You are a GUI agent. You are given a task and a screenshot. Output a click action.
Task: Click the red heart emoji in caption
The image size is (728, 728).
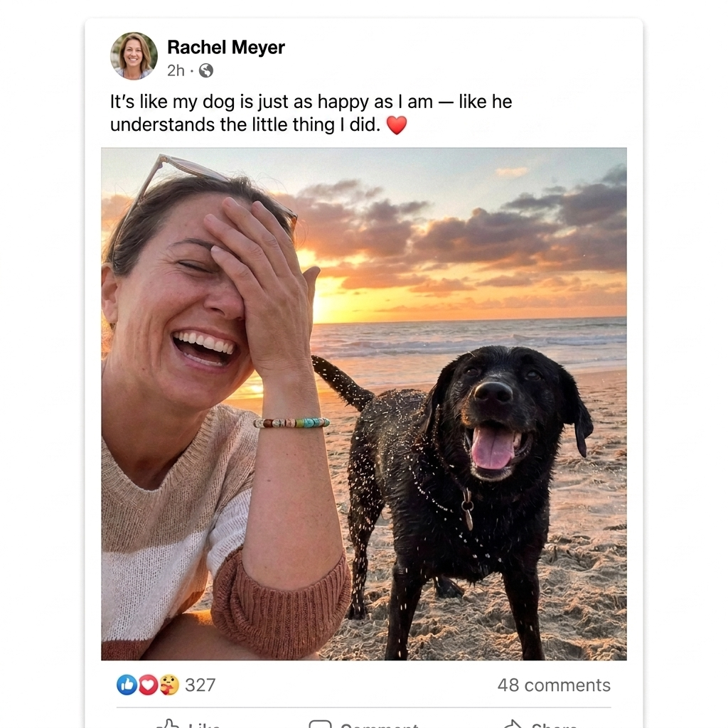(397, 125)
